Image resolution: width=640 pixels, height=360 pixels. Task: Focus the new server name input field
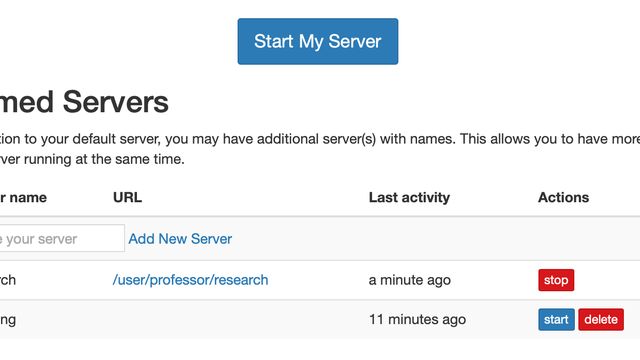tap(62, 238)
